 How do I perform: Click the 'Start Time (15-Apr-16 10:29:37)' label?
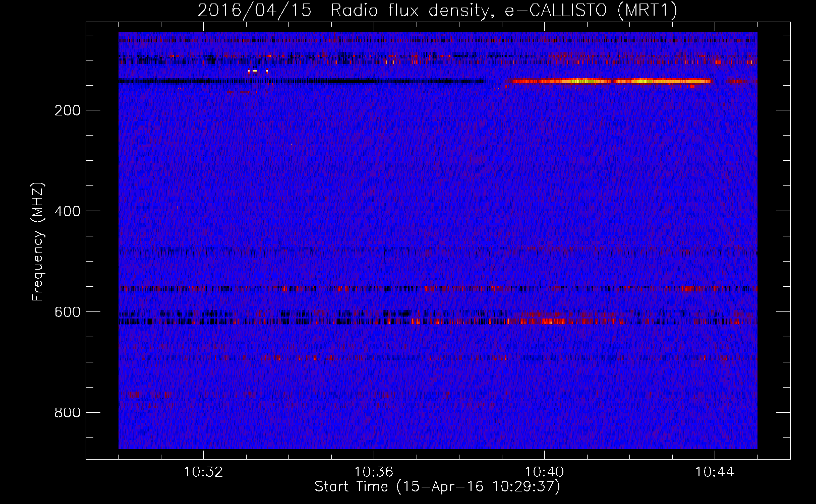(x=437, y=487)
